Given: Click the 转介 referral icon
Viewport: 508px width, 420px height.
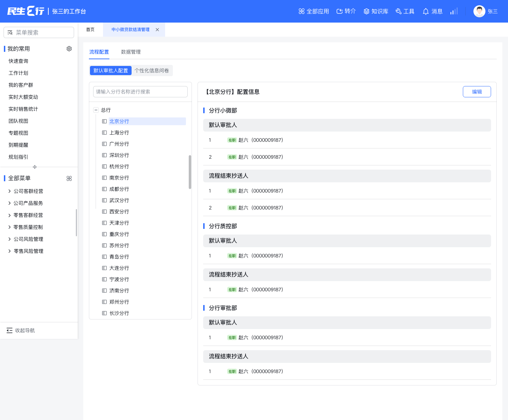Looking at the screenshot, I should [339, 11].
